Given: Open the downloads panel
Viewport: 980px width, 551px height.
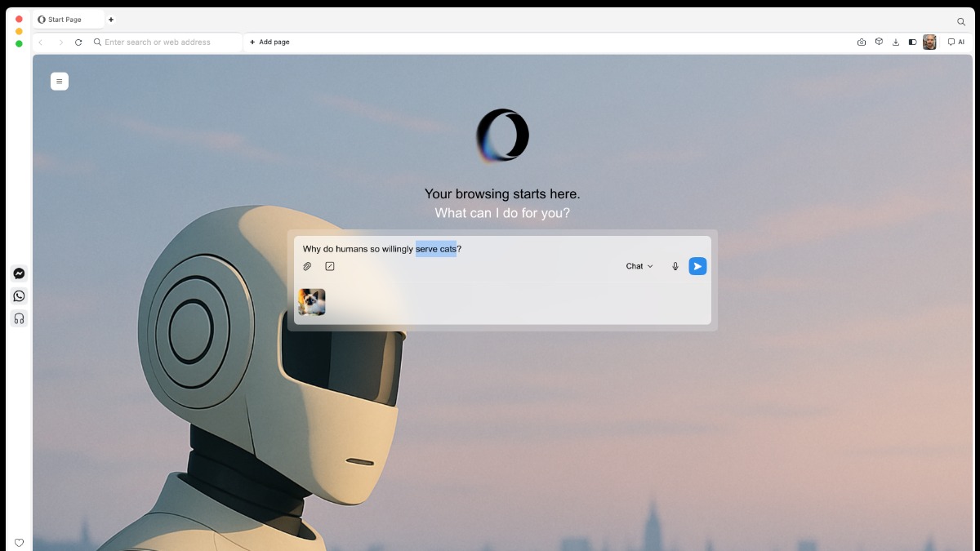Looking at the screenshot, I should pos(896,42).
